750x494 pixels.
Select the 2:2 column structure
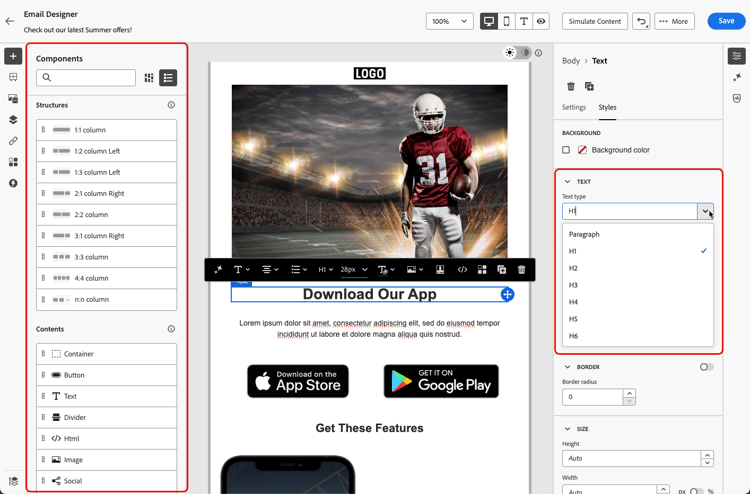(x=106, y=214)
